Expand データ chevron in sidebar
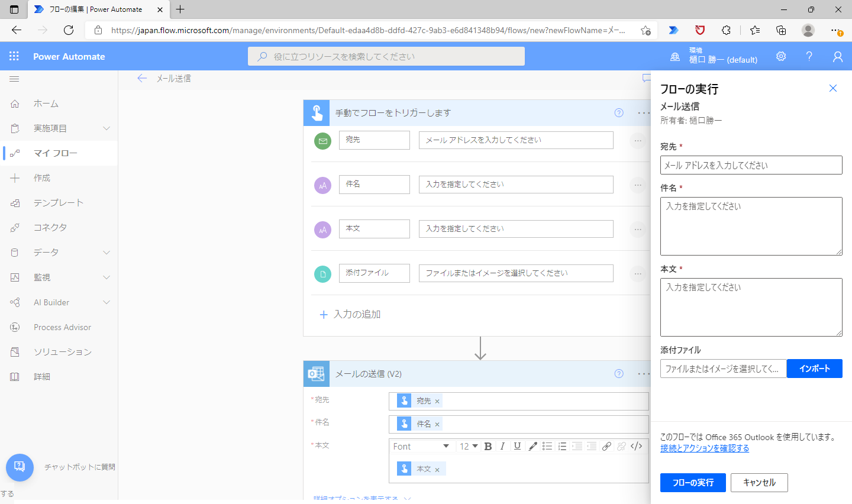This screenshot has width=852, height=504. [106, 253]
